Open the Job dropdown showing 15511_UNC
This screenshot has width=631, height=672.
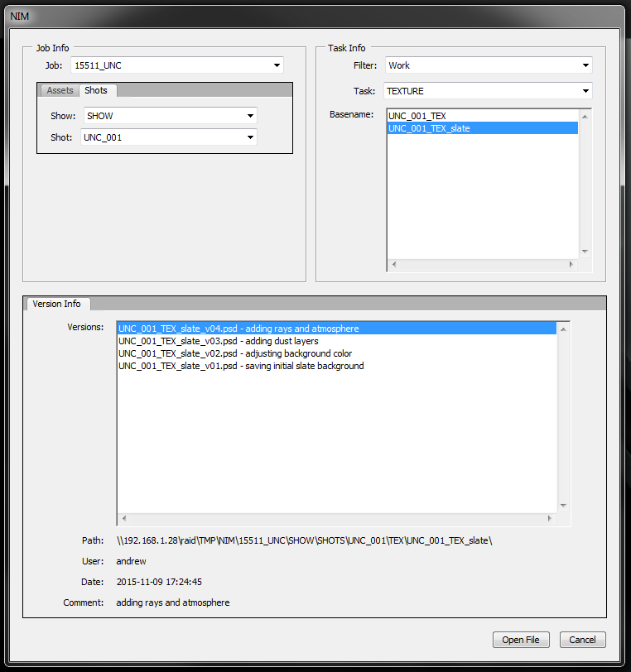[176, 65]
